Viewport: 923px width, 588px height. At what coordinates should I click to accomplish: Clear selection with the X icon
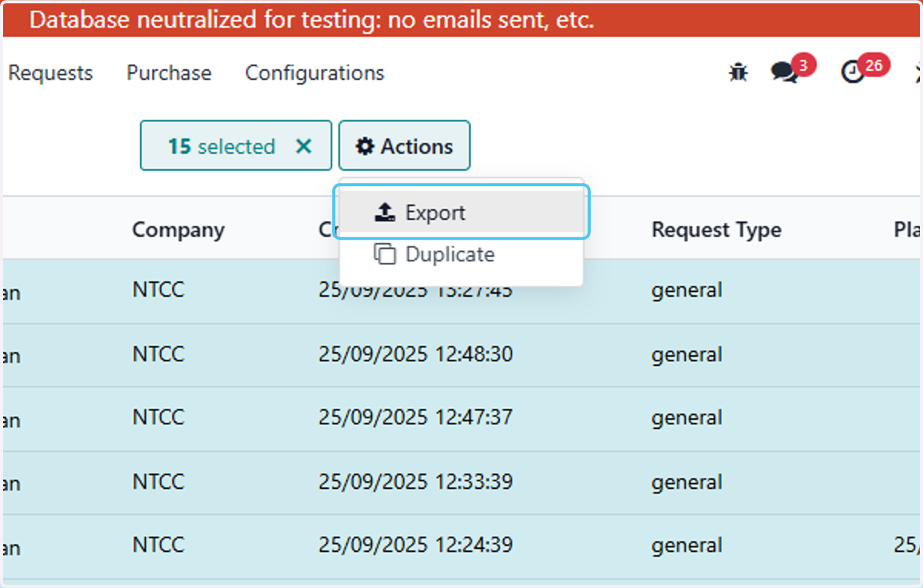[304, 146]
